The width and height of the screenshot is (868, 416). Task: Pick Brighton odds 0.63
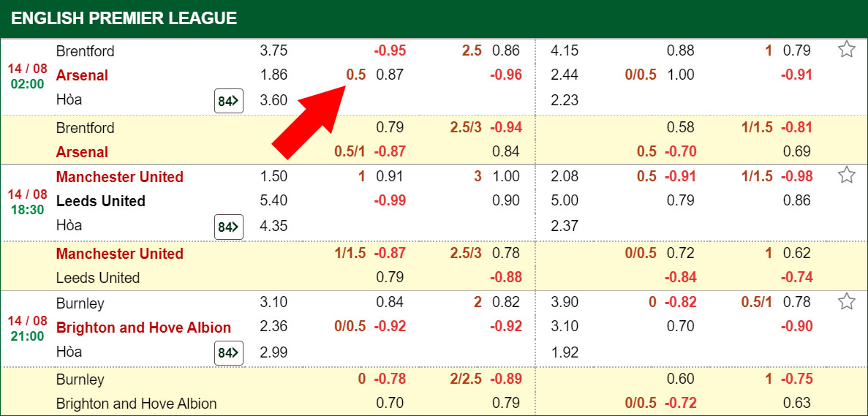(796, 403)
